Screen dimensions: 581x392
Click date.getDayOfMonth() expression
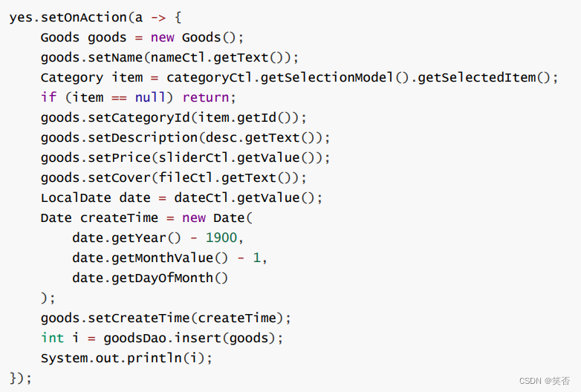coord(150,278)
